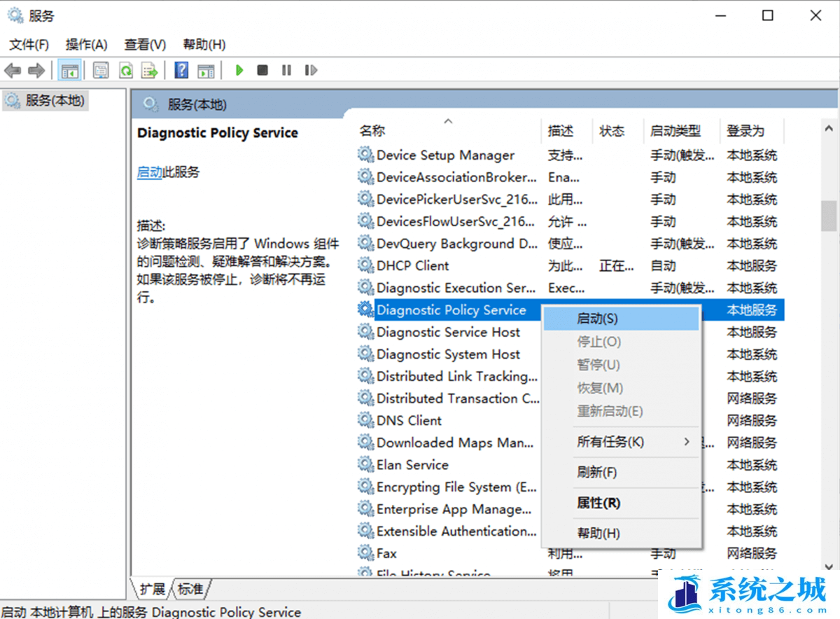
Task: Select 服务(本地) in the left tree
Action: 45,101
